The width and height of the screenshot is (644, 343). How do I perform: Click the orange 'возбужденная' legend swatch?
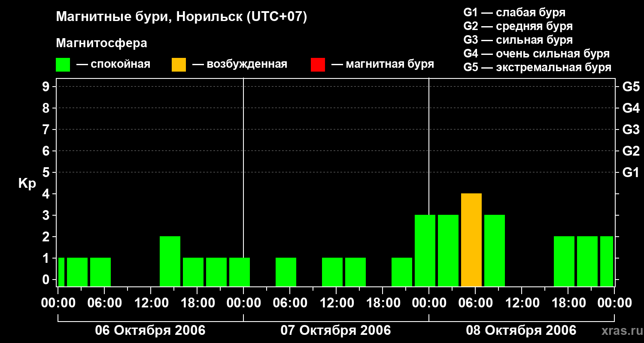click(x=179, y=65)
